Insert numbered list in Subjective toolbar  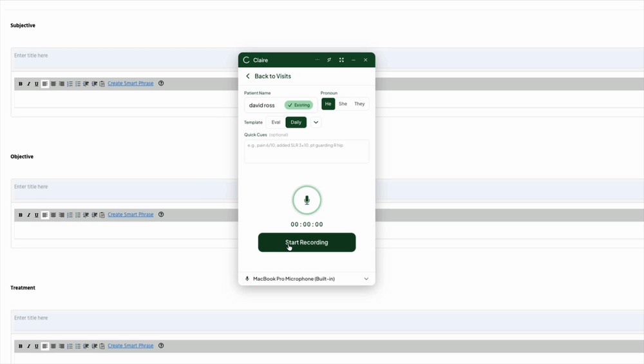click(x=70, y=84)
